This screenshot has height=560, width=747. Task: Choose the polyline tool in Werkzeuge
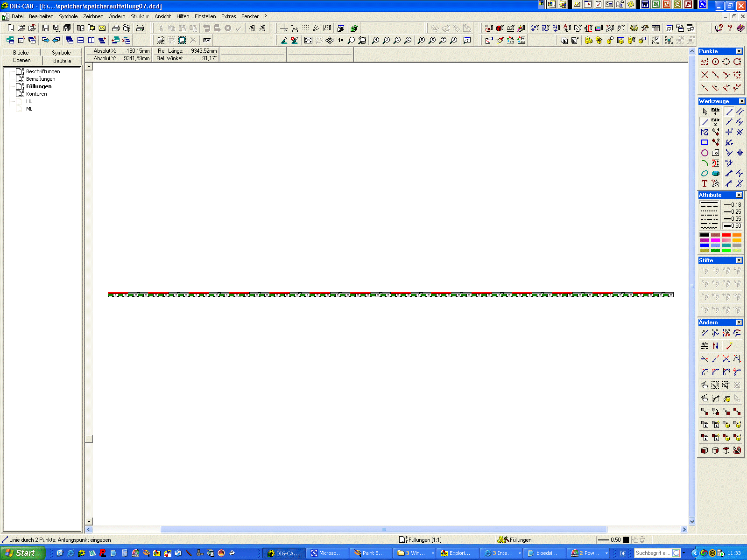(x=705, y=132)
